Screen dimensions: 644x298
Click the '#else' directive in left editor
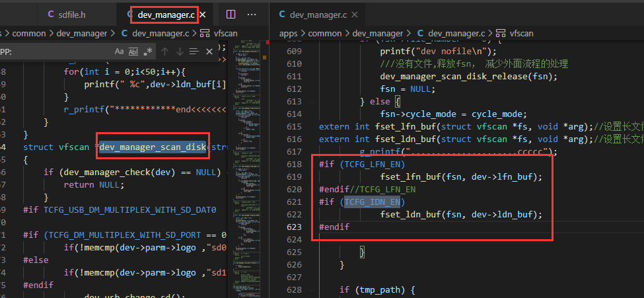click(x=36, y=260)
